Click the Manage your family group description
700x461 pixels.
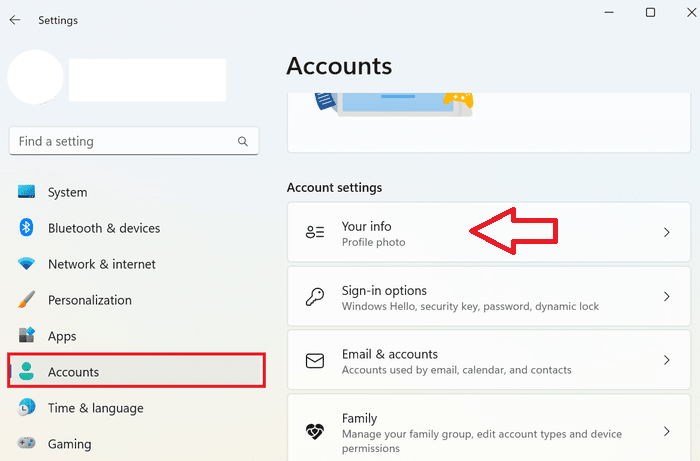pos(482,441)
